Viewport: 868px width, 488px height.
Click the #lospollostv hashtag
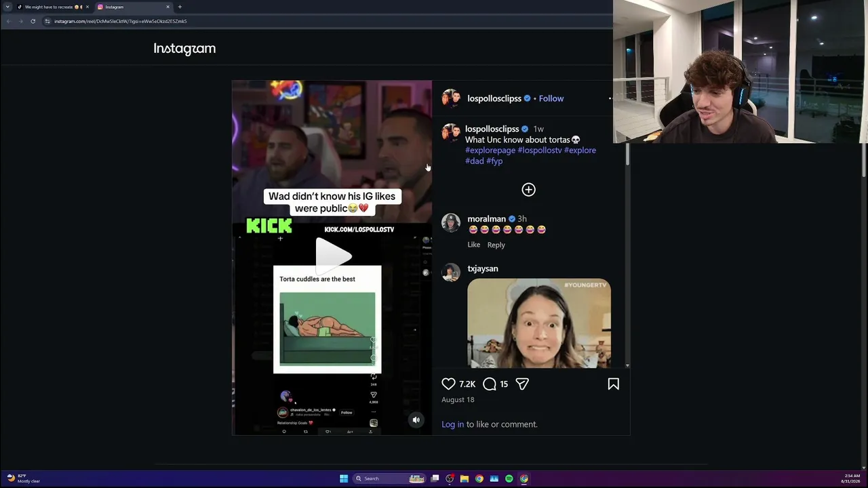(540, 150)
